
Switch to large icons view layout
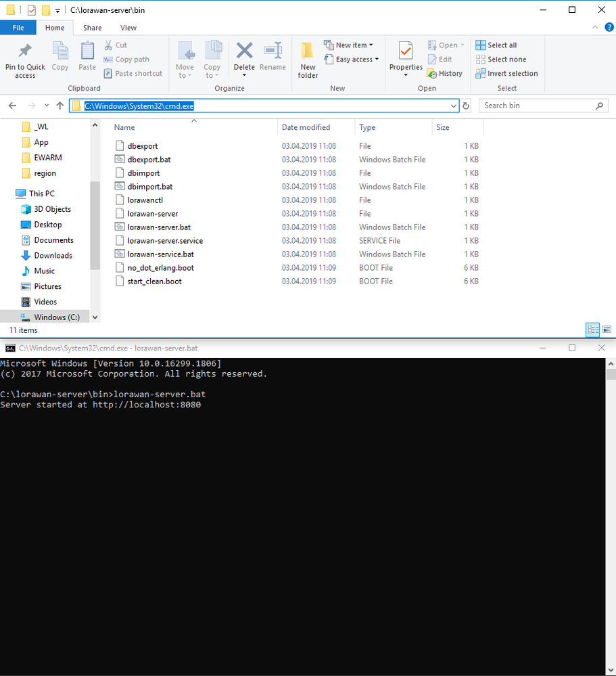click(x=607, y=330)
